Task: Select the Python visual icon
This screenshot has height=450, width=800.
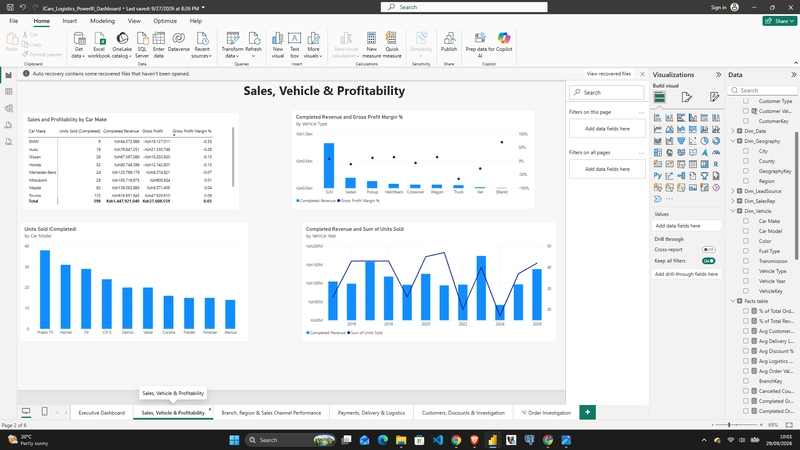Action: [658, 176]
